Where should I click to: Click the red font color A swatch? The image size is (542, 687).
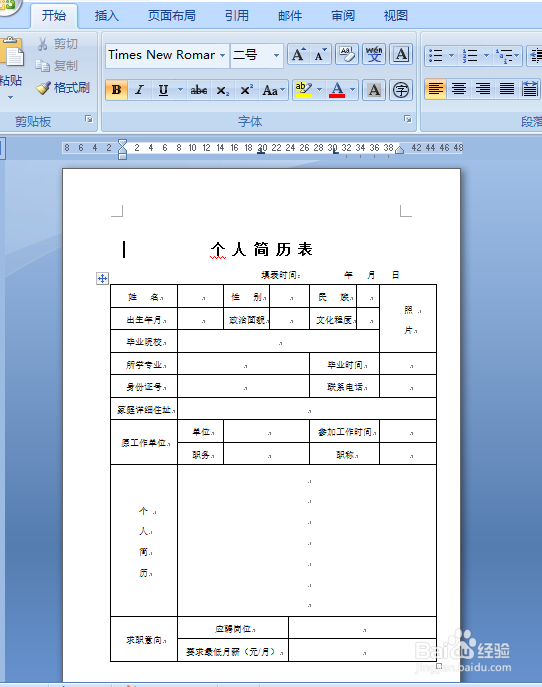pos(337,90)
